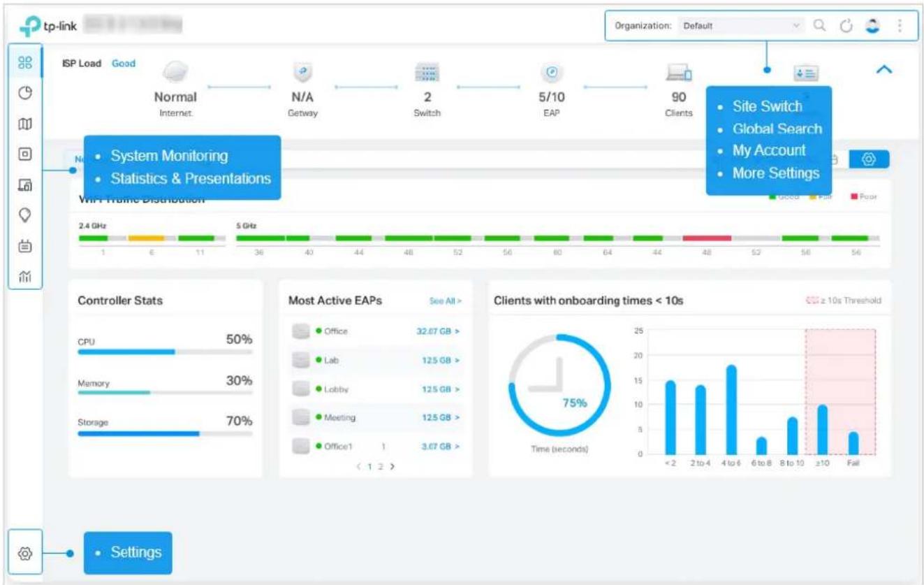Click the Office EAP name
Screen dimensions: 924x585
click(x=336, y=331)
